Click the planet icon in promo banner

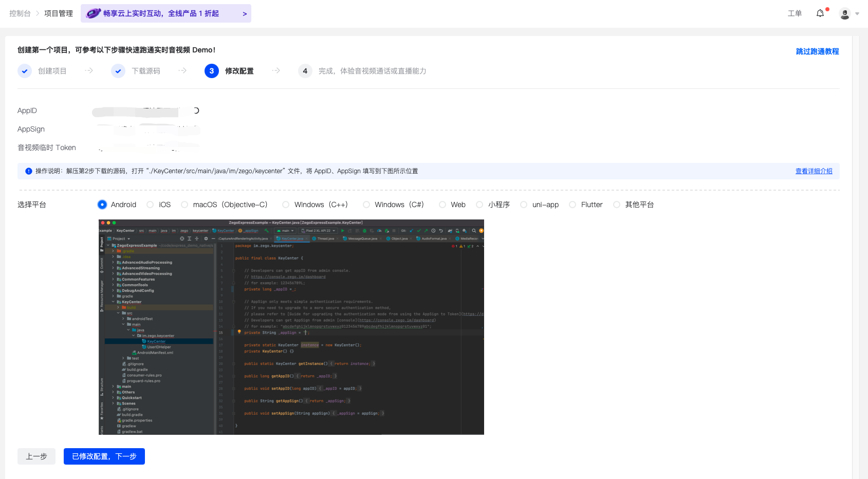point(93,13)
